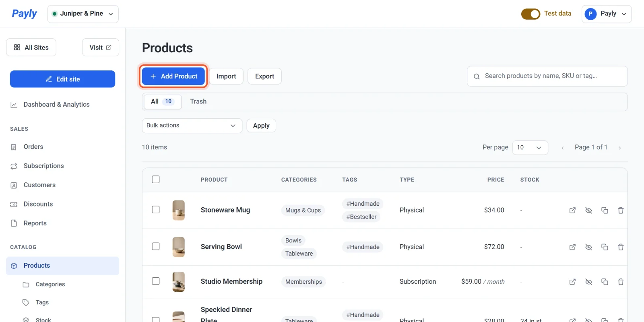Go to the next page arrow
Viewport: 644px width, 322px height.
(x=619, y=148)
